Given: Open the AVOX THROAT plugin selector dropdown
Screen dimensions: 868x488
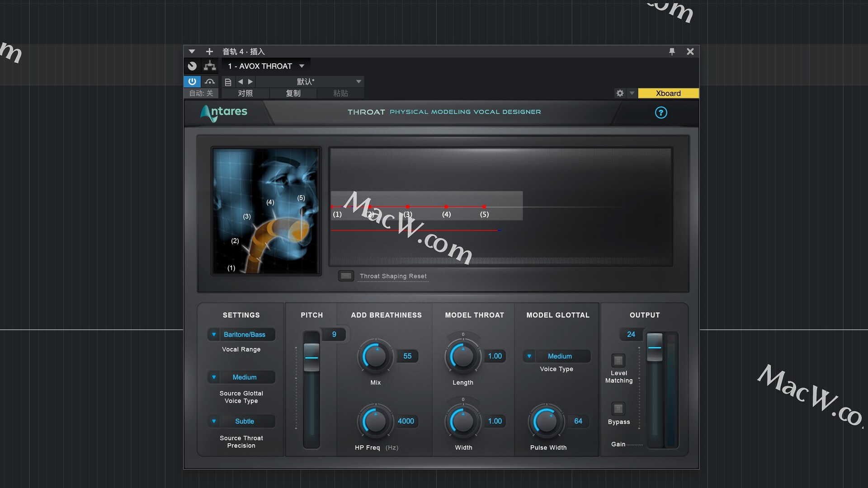Looking at the screenshot, I should [x=266, y=66].
